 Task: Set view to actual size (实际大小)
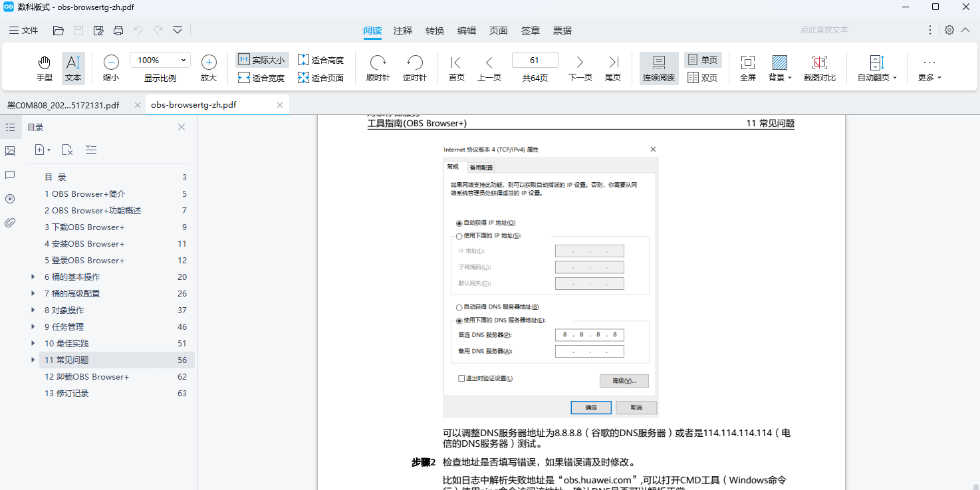(262, 60)
